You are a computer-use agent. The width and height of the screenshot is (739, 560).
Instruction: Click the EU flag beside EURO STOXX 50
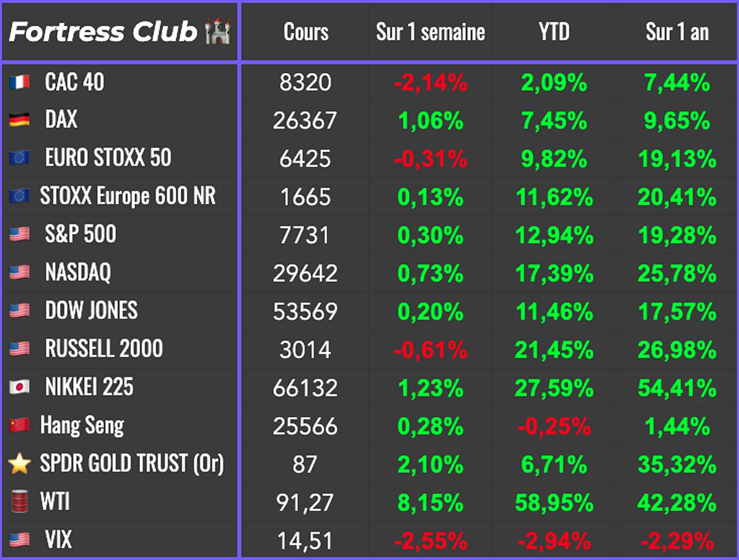tap(19, 158)
